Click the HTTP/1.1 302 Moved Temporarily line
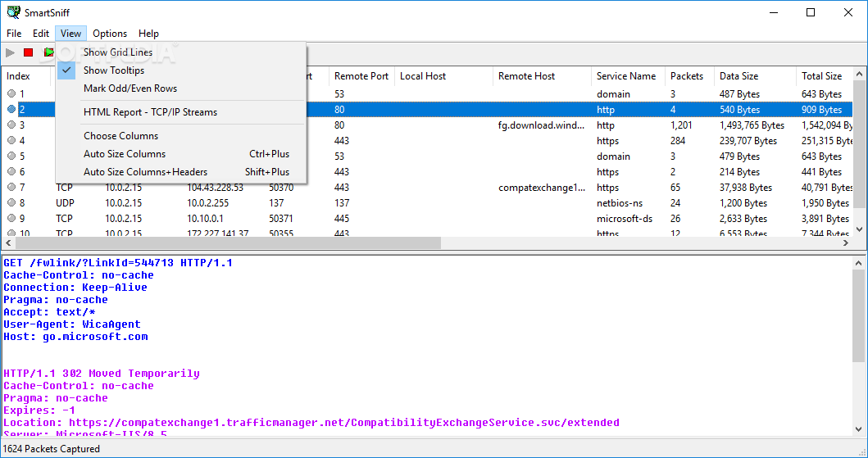Viewport: 868px width, 458px height. pyautogui.click(x=102, y=374)
